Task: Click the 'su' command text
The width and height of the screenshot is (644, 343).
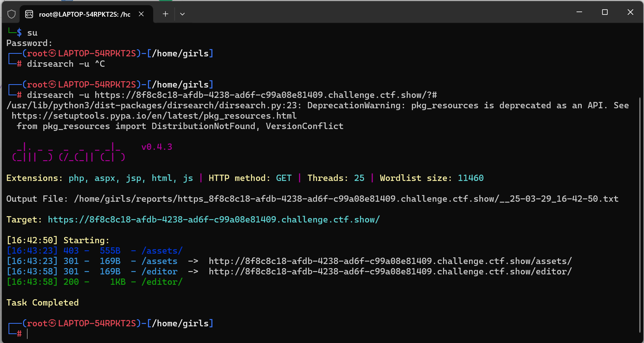Action: click(32, 33)
